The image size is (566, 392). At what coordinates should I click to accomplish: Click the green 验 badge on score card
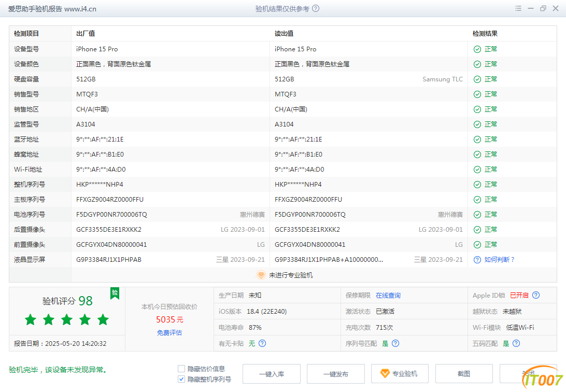pyautogui.click(x=115, y=293)
